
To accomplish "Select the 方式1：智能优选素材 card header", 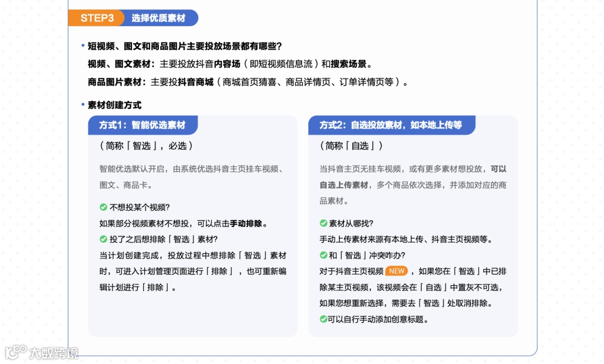I will [x=143, y=125].
